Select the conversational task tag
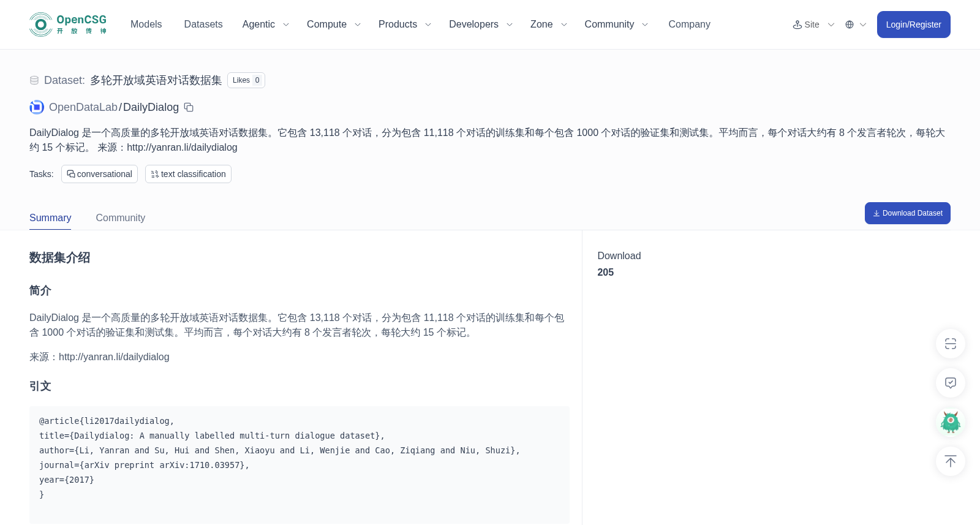Viewport: 980px width, 525px height. click(99, 174)
